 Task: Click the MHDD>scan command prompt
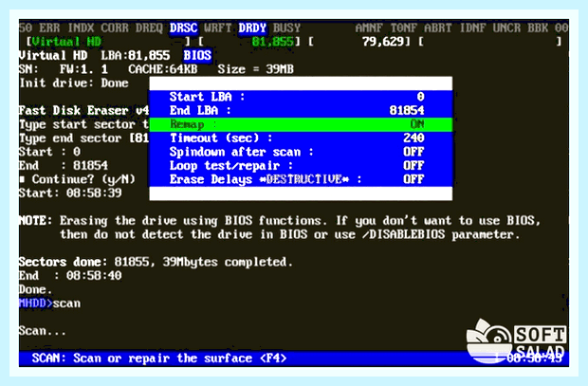coord(49,303)
